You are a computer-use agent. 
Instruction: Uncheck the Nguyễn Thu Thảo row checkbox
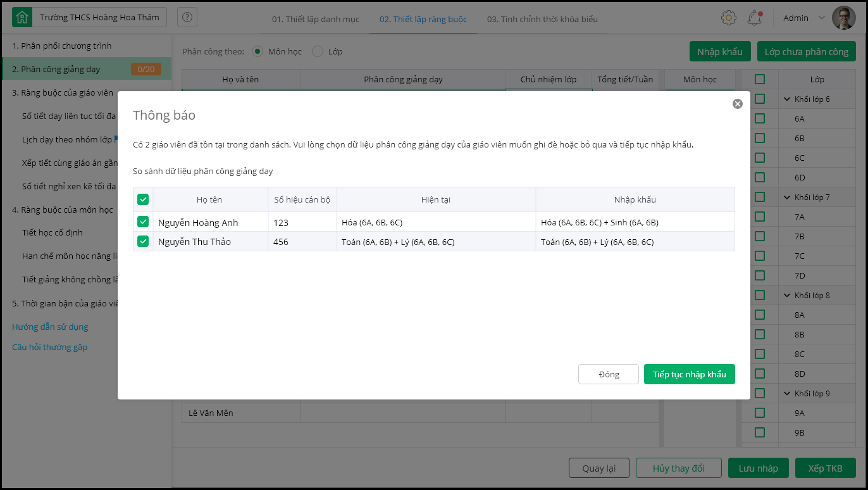pos(143,241)
